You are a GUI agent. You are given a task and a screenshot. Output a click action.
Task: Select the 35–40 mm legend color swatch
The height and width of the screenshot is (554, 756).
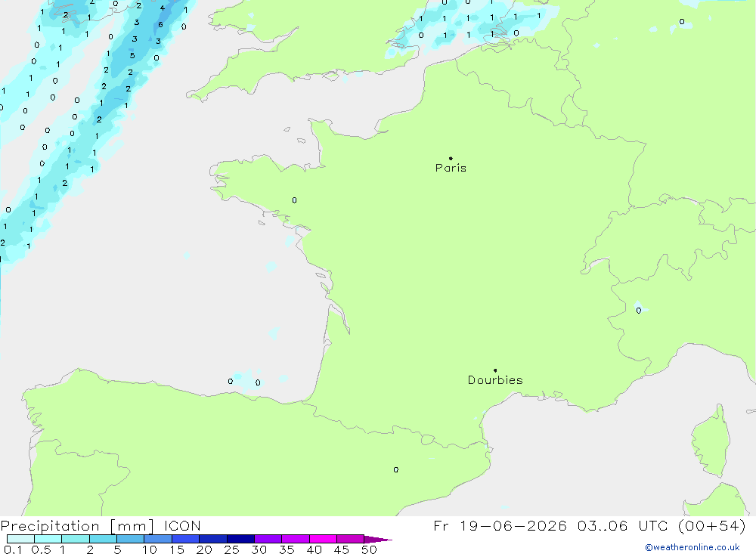pyautogui.click(x=295, y=539)
